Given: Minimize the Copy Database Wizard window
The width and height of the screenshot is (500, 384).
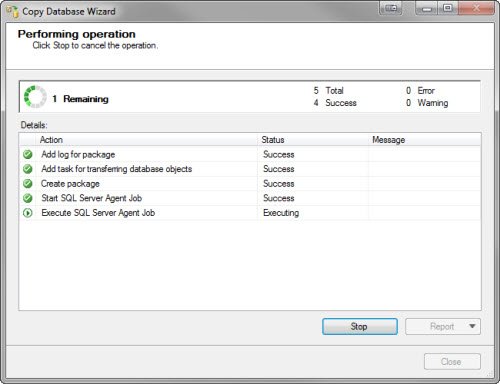Looking at the screenshot, I should 426,9.
